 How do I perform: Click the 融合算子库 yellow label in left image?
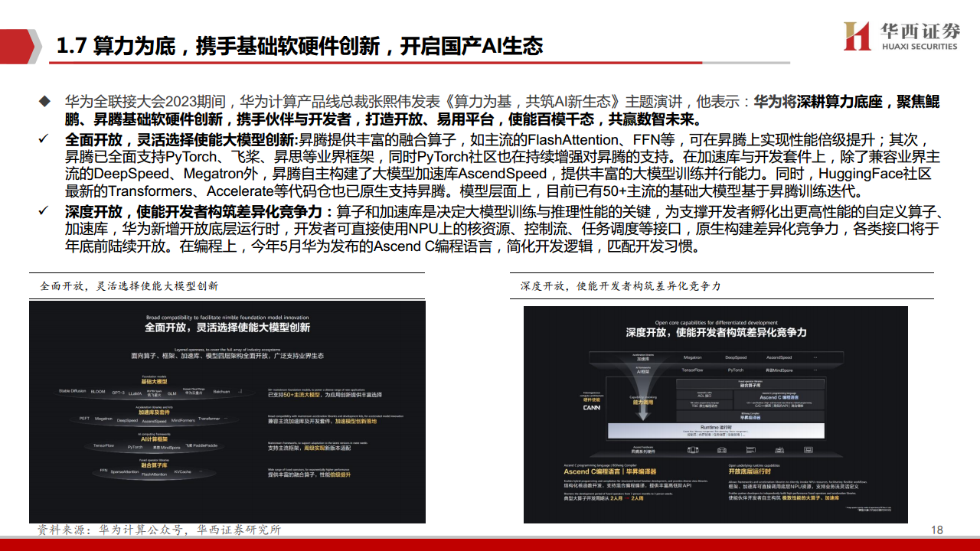tap(155, 465)
